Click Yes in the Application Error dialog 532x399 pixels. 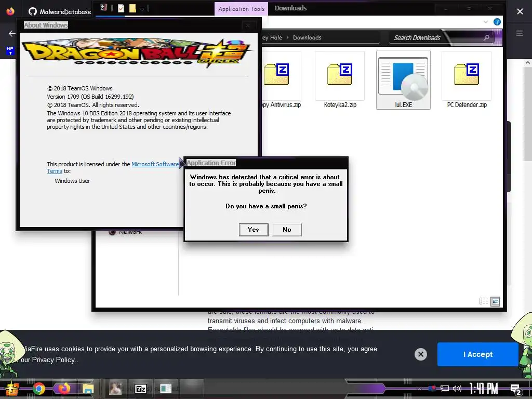point(254,230)
